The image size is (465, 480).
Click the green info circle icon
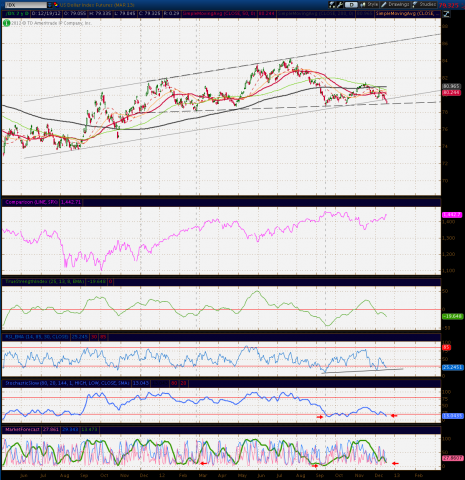[6, 23]
